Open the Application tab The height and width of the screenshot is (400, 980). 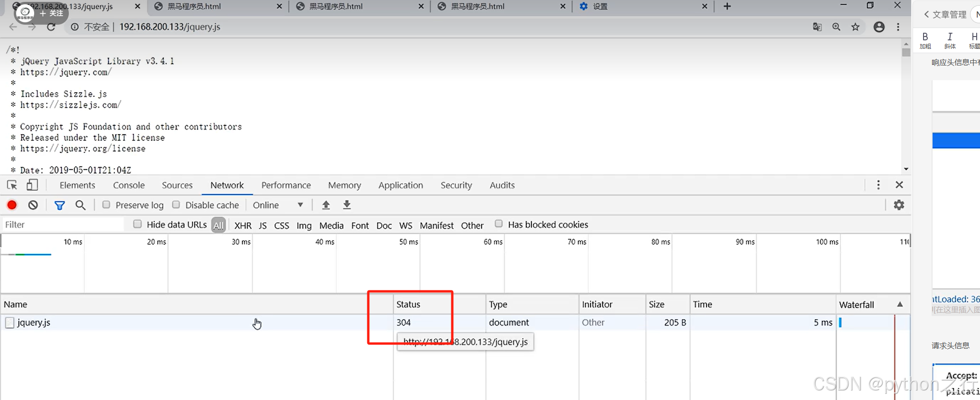pos(401,185)
